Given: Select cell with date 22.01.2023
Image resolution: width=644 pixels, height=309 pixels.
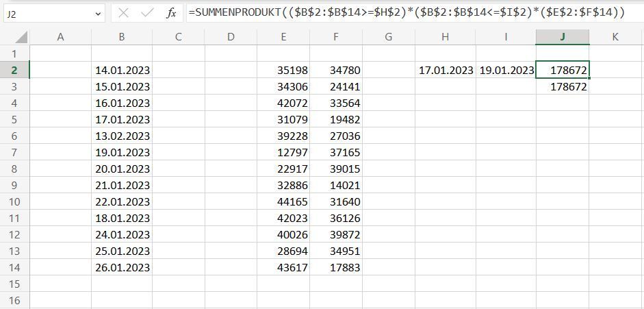Looking at the screenshot, I should 122,201.
